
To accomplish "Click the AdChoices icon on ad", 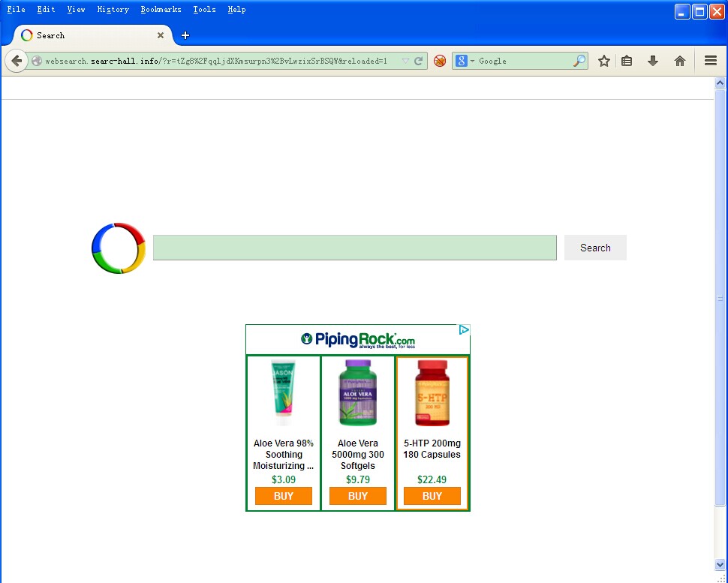I will coord(464,329).
